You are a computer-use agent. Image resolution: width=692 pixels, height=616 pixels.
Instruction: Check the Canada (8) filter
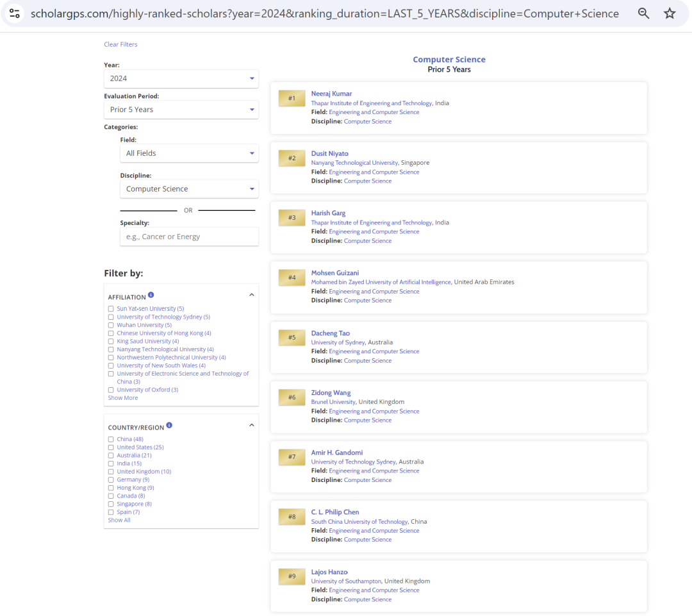(111, 496)
